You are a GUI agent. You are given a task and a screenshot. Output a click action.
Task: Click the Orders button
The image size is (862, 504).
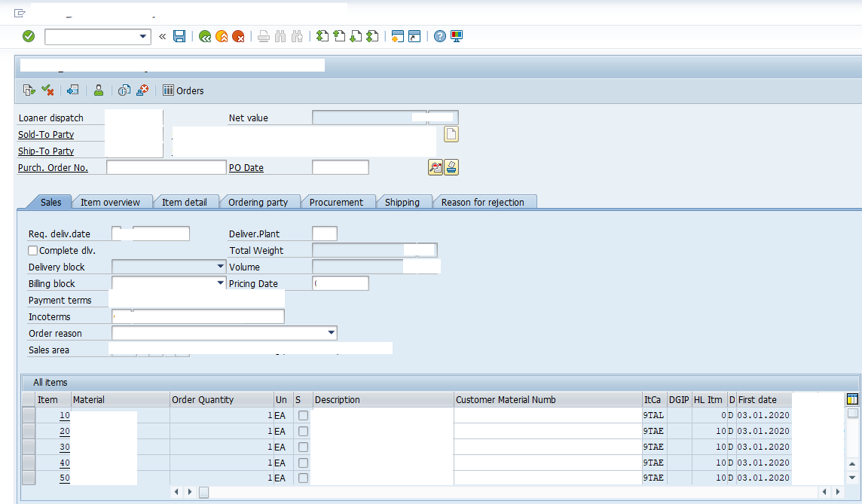(183, 90)
